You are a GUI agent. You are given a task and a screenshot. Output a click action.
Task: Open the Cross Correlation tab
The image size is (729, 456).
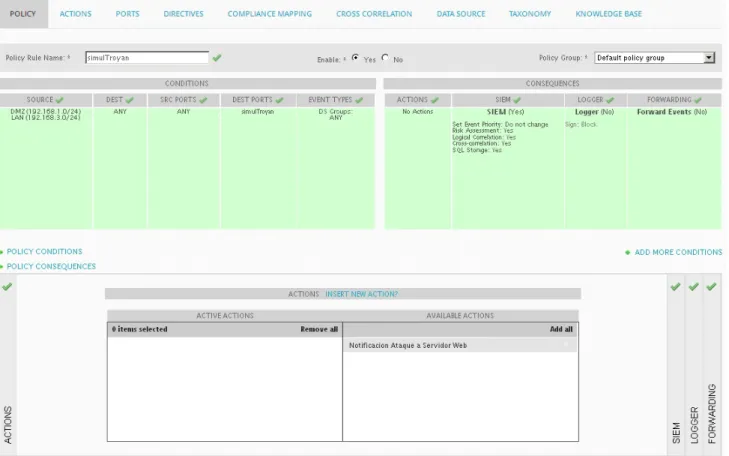[x=374, y=14]
